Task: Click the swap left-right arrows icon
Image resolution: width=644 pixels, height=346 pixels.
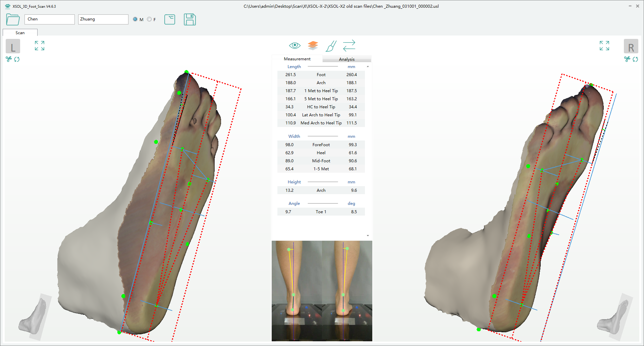Action: [349, 46]
